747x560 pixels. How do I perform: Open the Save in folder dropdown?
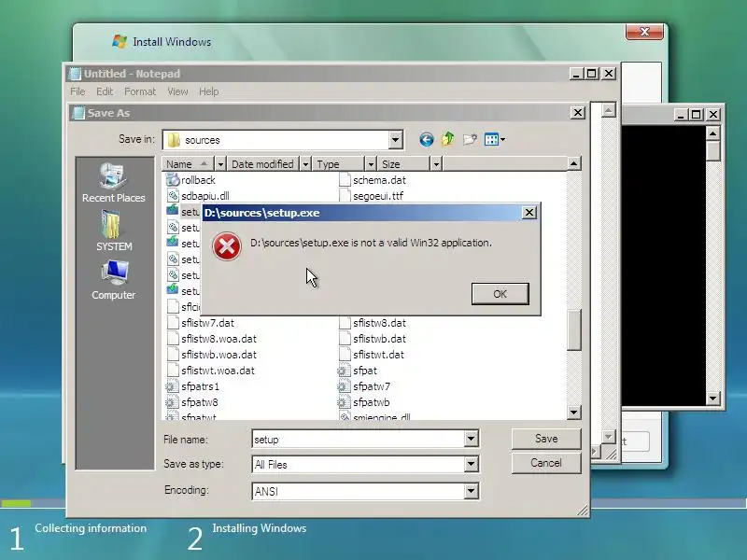[395, 140]
